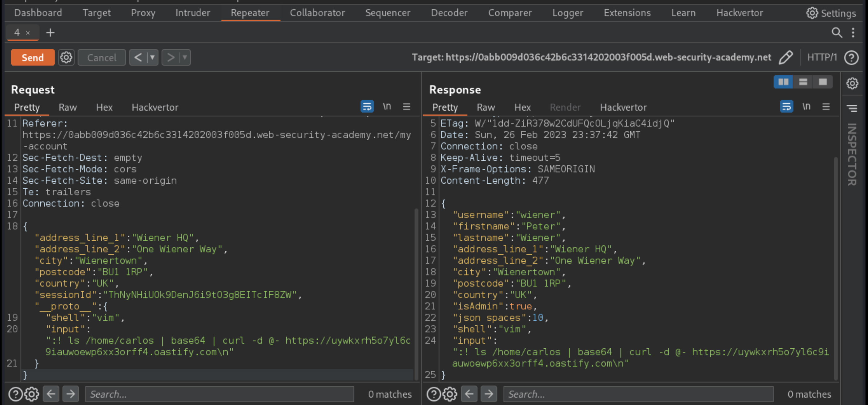The width and height of the screenshot is (868, 405).
Task: Edit the target with the pencil icon
Action: click(x=786, y=57)
